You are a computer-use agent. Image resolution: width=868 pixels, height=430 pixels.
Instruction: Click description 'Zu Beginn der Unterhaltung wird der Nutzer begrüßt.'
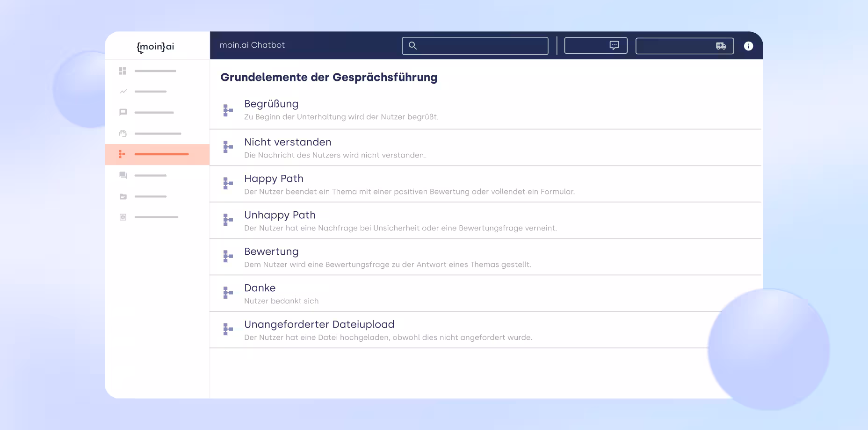[x=341, y=117]
